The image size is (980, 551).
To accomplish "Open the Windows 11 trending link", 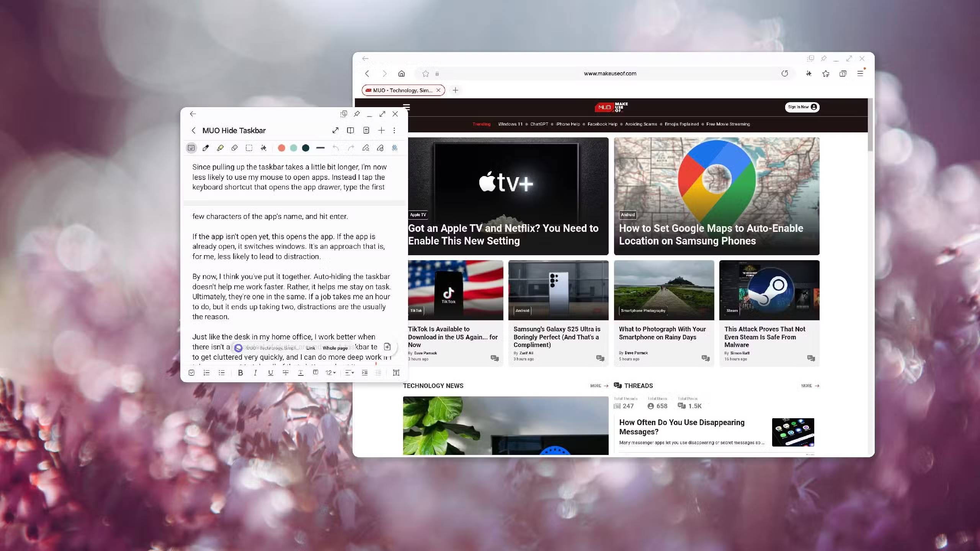I will 510,124.
